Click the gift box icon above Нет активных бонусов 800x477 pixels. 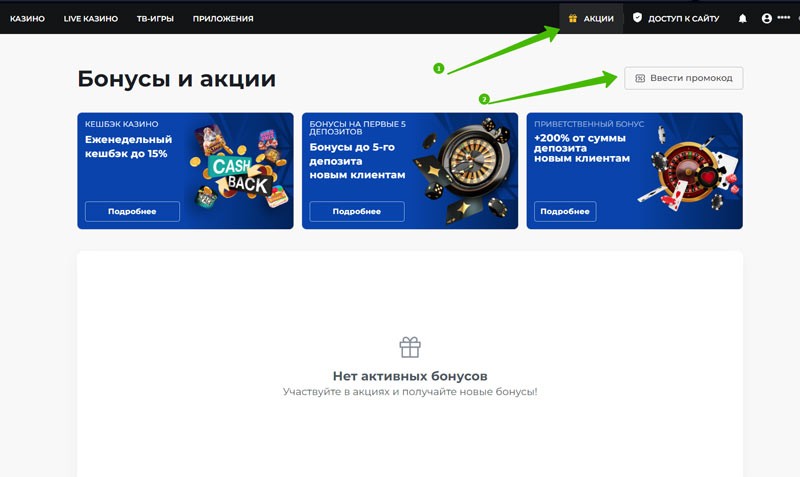pyautogui.click(x=410, y=347)
